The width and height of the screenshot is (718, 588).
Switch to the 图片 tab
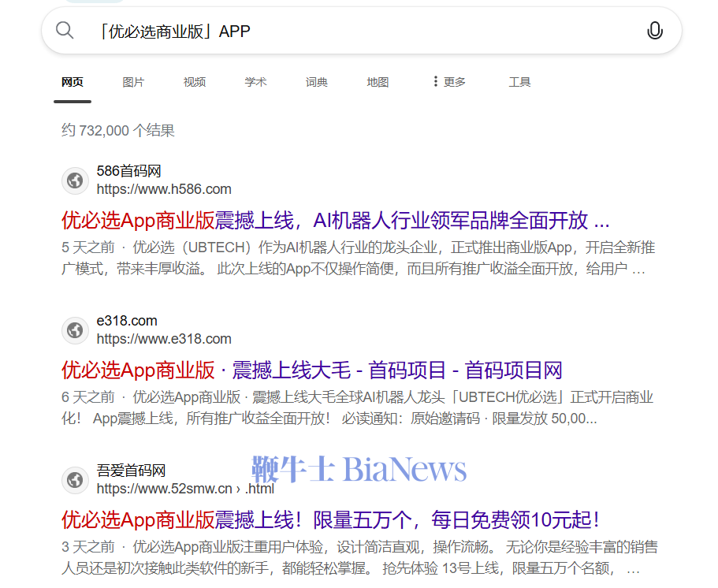click(x=133, y=82)
